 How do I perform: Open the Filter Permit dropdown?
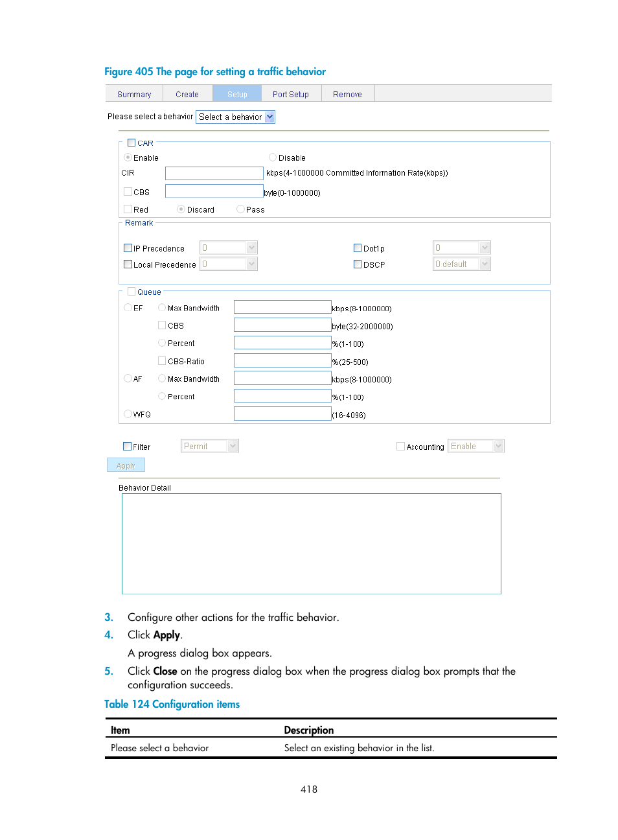210,446
